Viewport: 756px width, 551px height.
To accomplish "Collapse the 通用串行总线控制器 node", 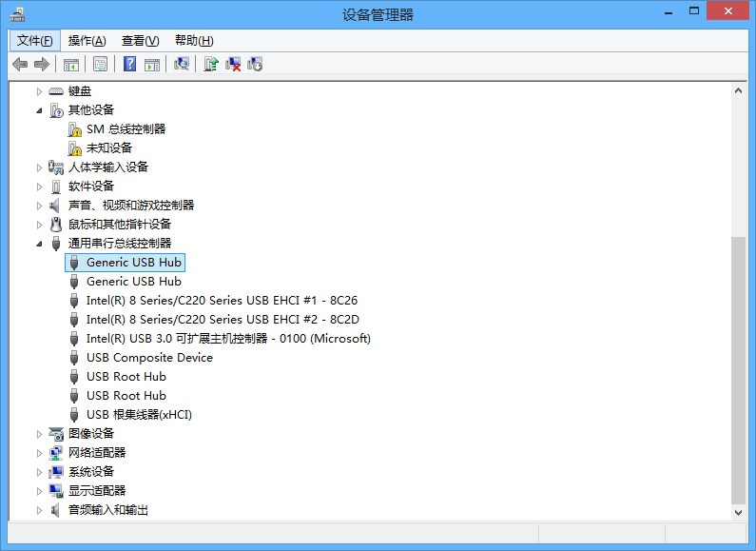I will tap(39, 245).
